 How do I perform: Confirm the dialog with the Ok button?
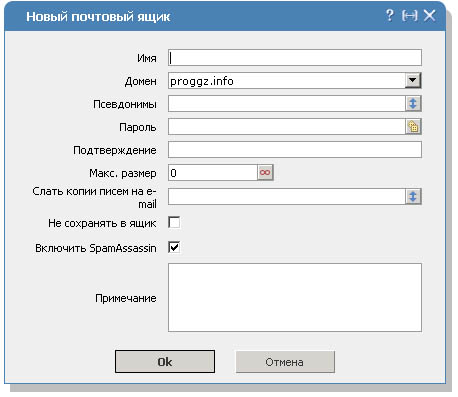[x=165, y=362]
